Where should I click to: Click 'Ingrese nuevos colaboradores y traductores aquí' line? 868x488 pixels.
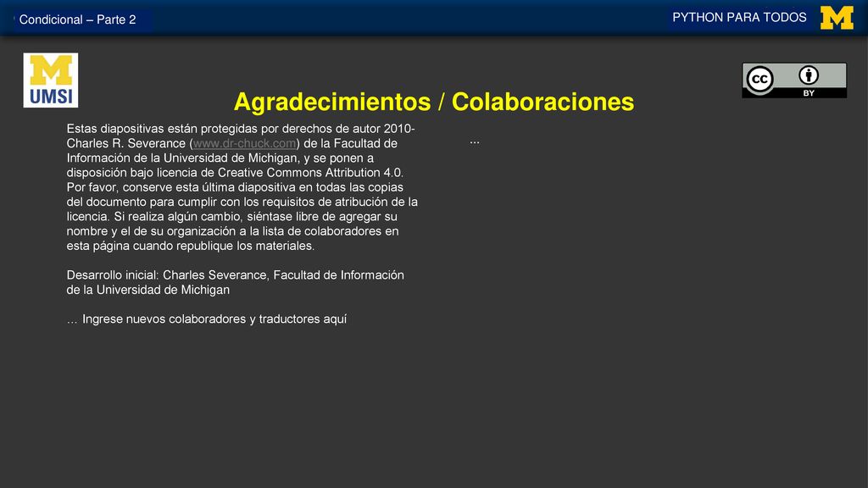207,319
